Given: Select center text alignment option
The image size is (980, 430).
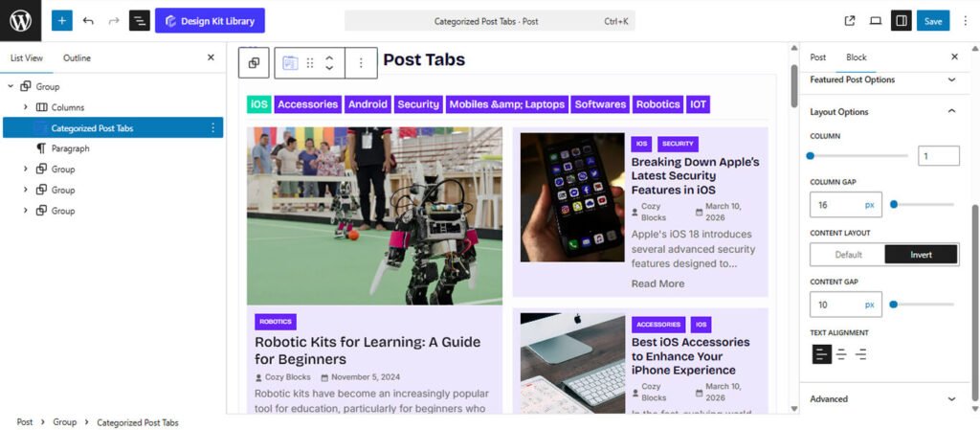Looking at the screenshot, I should [x=841, y=354].
